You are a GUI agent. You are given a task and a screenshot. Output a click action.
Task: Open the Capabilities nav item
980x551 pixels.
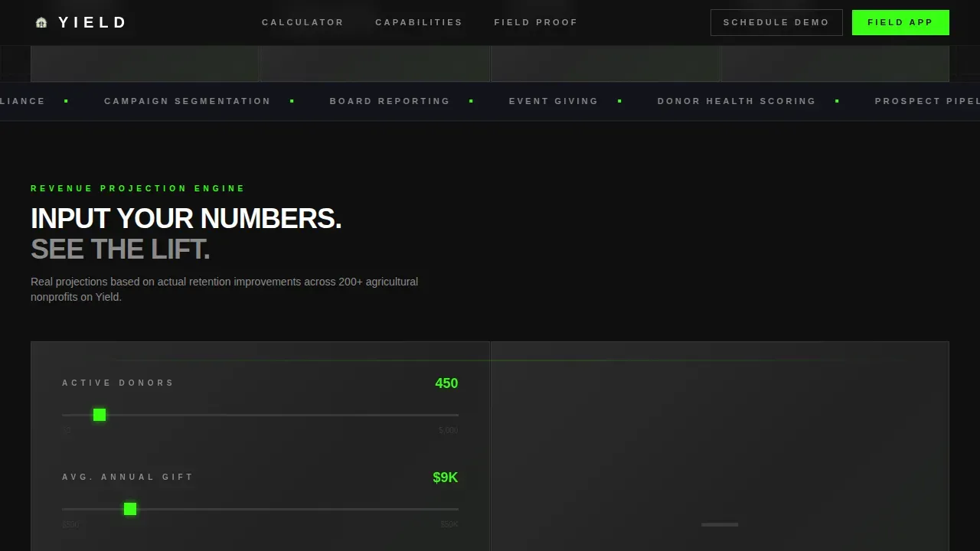click(x=419, y=22)
